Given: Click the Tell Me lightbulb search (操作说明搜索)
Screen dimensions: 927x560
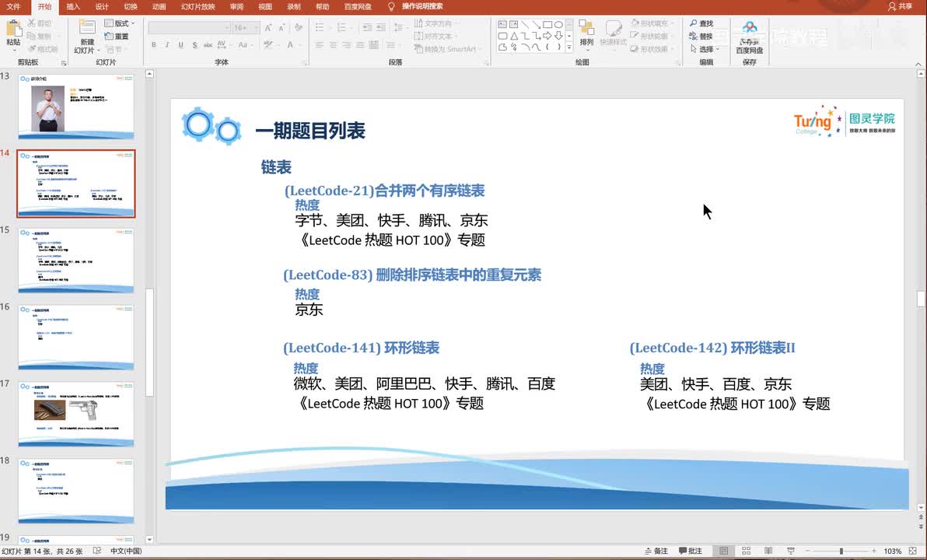Looking at the screenshot, I should (x=415, y=6).
